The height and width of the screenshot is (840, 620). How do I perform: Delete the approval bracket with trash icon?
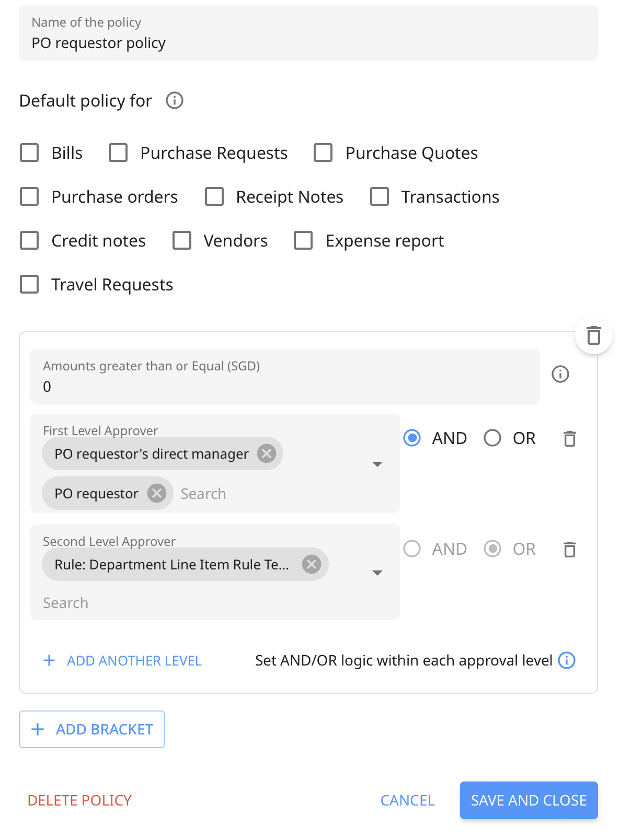pos(593,335)
